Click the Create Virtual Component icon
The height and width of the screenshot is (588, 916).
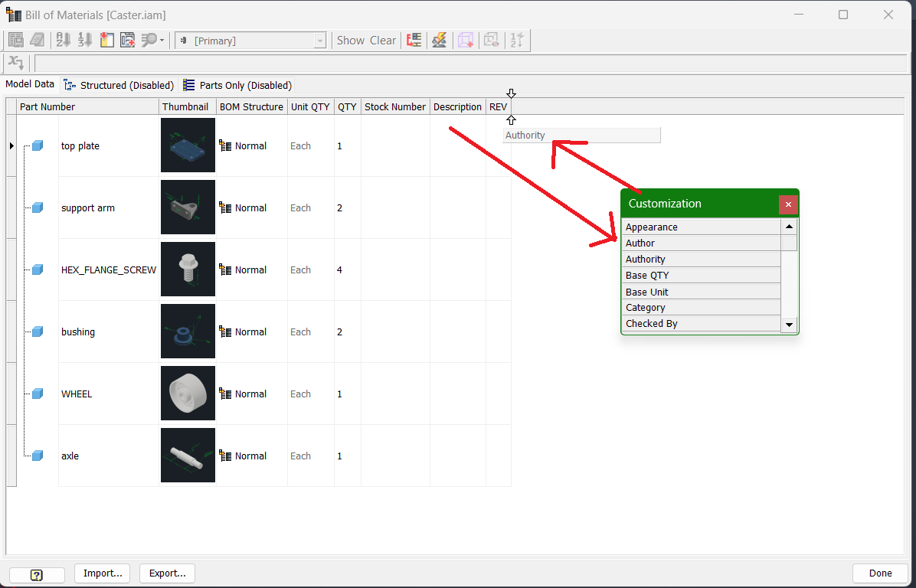click(x=466, y=41)
